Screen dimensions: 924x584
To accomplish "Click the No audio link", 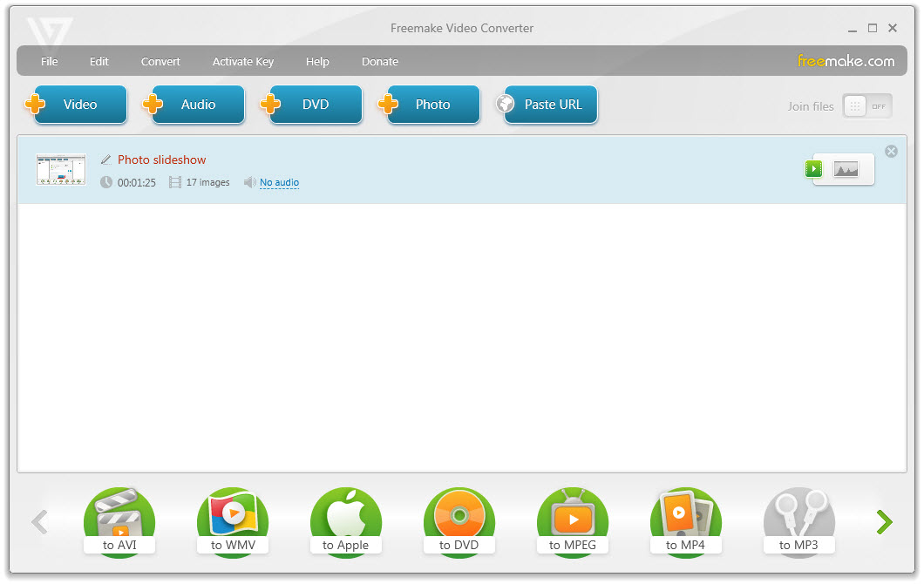I will click(279, 183).
